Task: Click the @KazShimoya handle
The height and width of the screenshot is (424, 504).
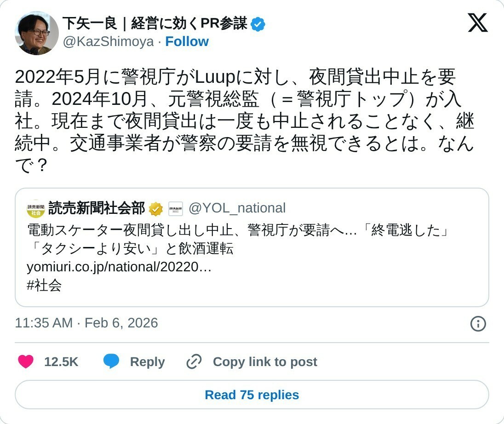Action: [108, 42]
